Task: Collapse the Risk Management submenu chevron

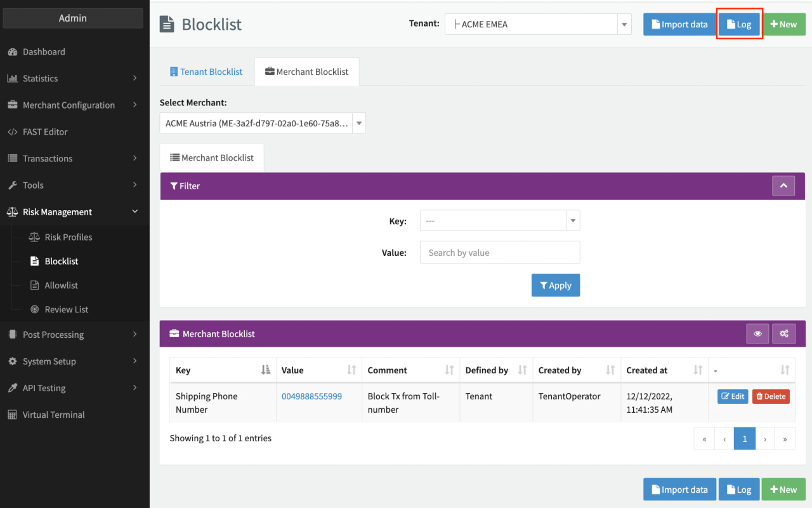Action: coord(135,211)
